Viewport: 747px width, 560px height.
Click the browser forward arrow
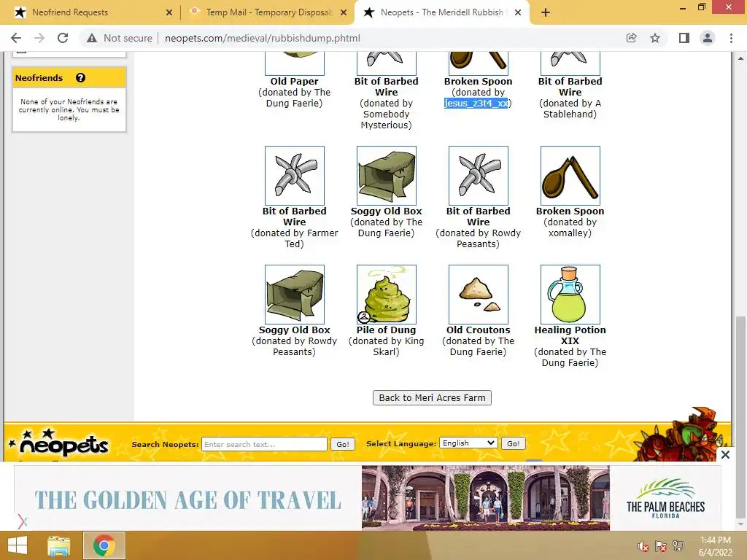[x=39, y=38]
